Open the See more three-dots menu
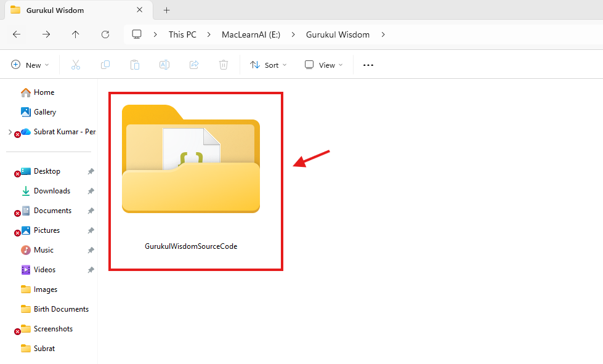603x364 pixels. (x=368, y=65)
